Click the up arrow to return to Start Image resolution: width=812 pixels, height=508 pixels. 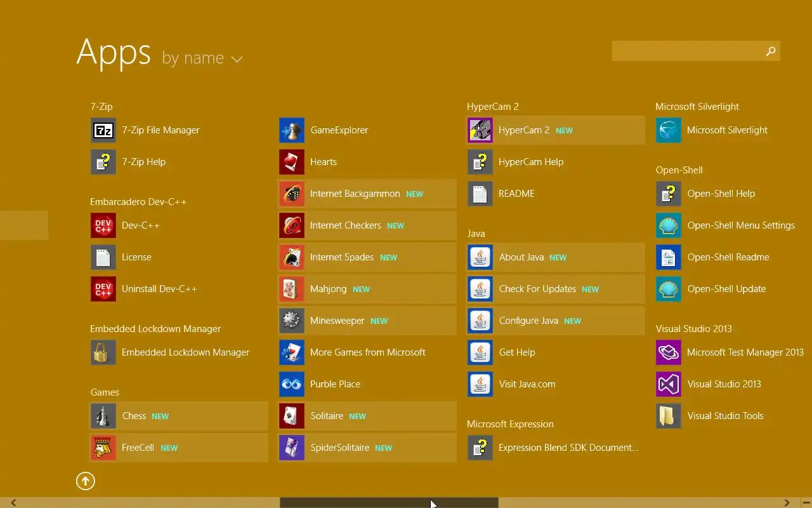click(x=86, y=481)
